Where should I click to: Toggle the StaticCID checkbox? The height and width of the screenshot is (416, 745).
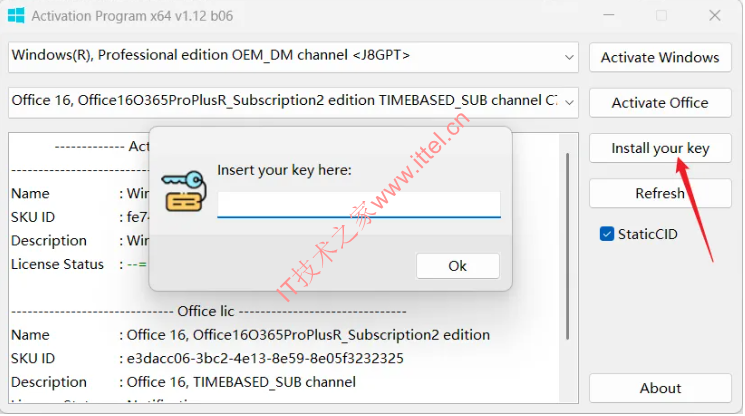(607, 234)
